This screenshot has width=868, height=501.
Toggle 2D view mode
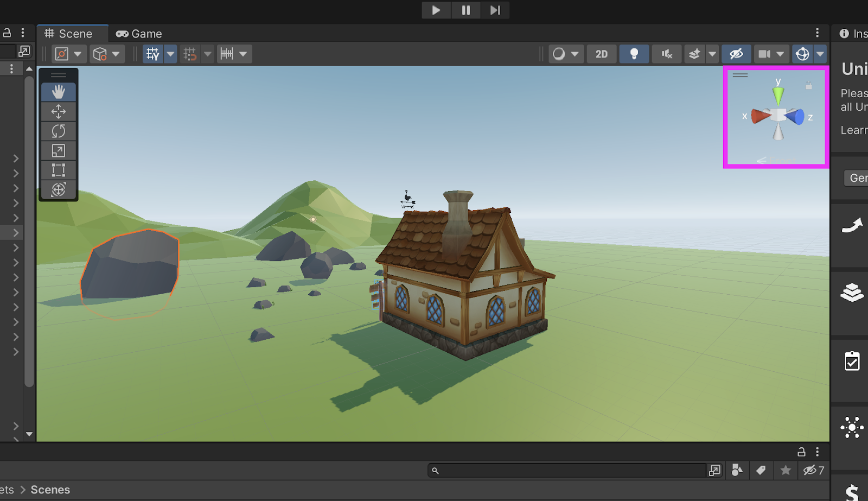(x=601, y=54)
